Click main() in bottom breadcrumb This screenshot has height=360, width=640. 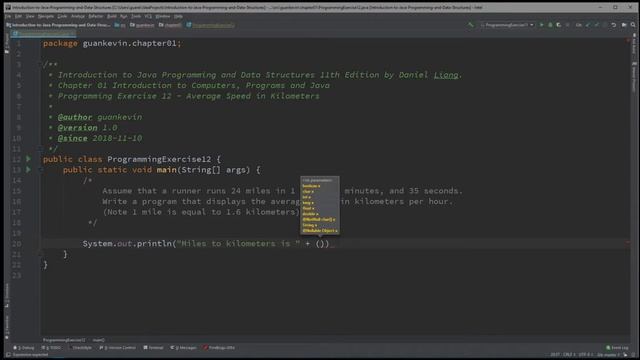[x=98, y=340]
